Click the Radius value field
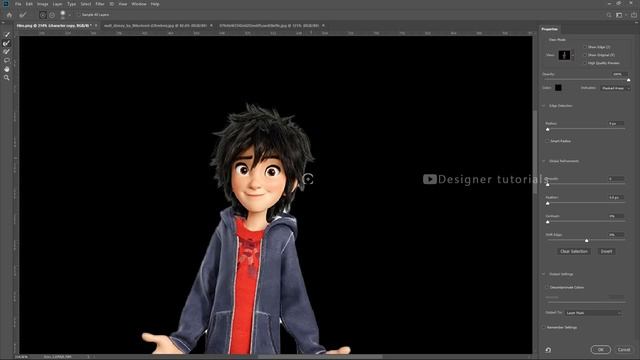This screenshot has height=360, width=640. point(616,123)
